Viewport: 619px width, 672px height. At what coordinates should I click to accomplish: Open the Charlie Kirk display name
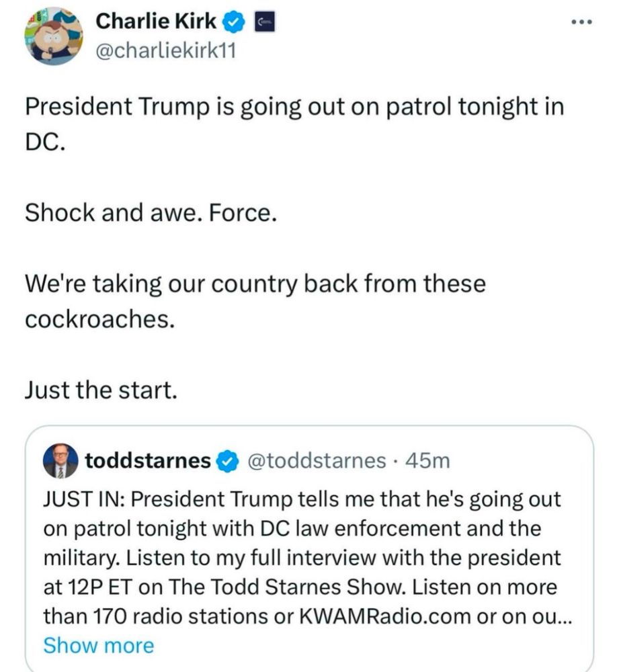pyautogui.click(x=156, y=21)
